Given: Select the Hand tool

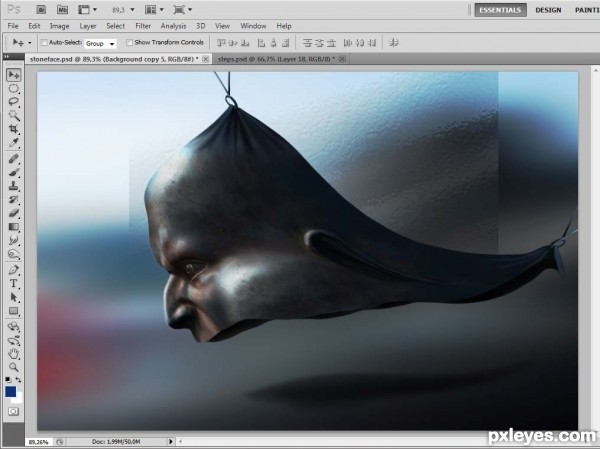Looking at the screenshot, I should click(14, 354).
